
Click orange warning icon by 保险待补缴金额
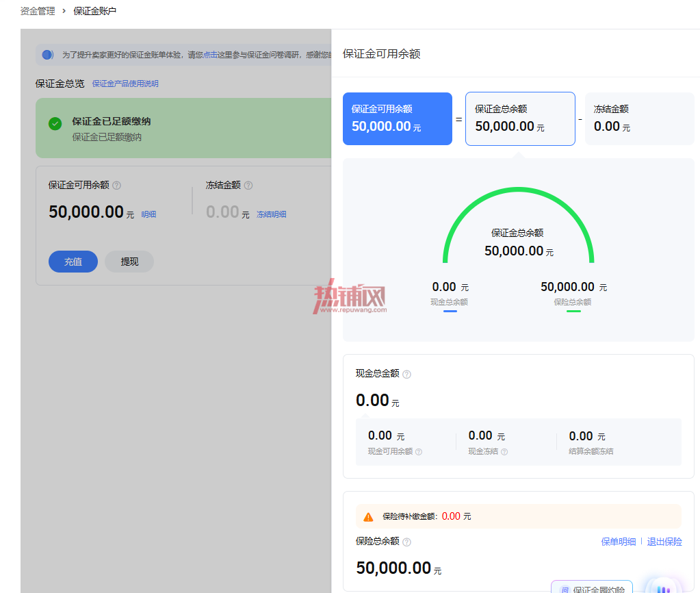click(x=368, y=517)
